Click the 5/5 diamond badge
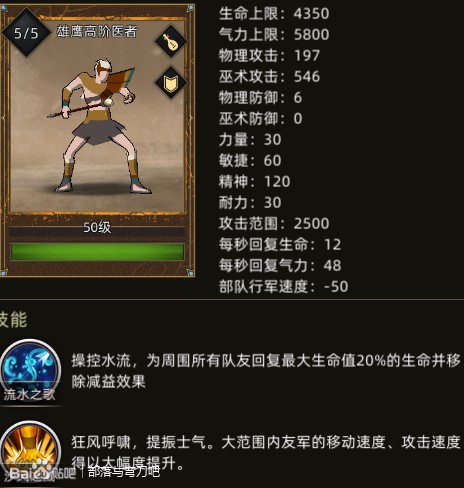The width and height of the screenshot is (464, 488). click(26, 33)
